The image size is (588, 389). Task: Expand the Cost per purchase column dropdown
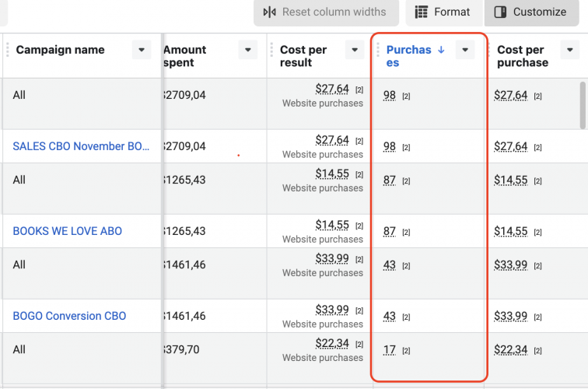click(x=570, y=50)
